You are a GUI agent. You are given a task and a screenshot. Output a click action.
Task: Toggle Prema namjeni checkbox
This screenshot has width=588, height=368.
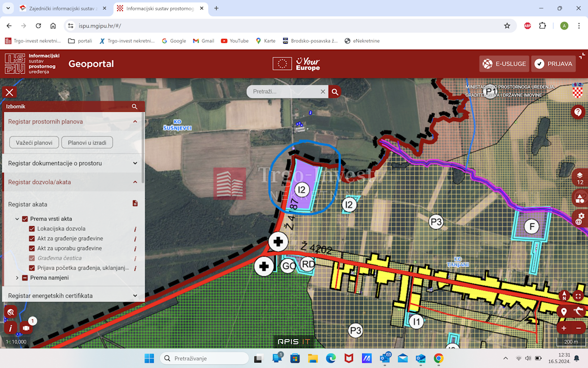click(x=25, y=278)
